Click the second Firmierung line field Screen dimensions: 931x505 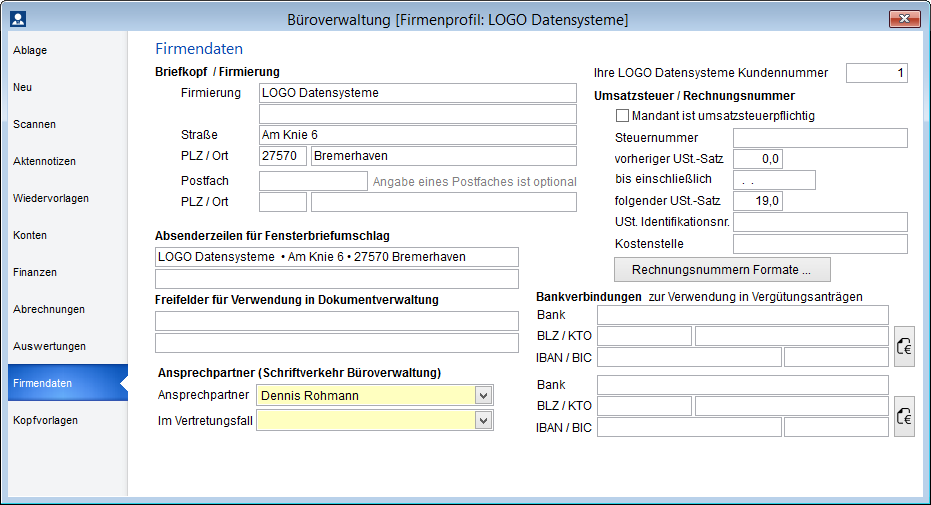click(417, 114)
